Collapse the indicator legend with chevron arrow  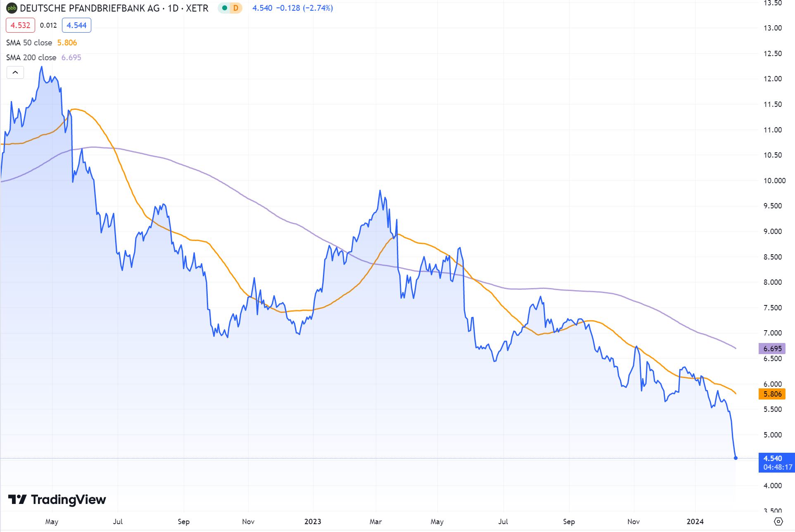tap(15, 73)
